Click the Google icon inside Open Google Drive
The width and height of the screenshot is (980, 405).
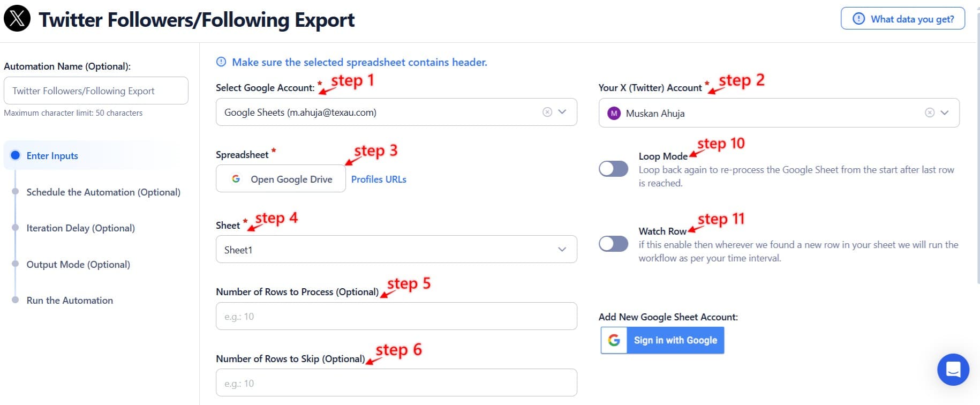click(236, 178)
